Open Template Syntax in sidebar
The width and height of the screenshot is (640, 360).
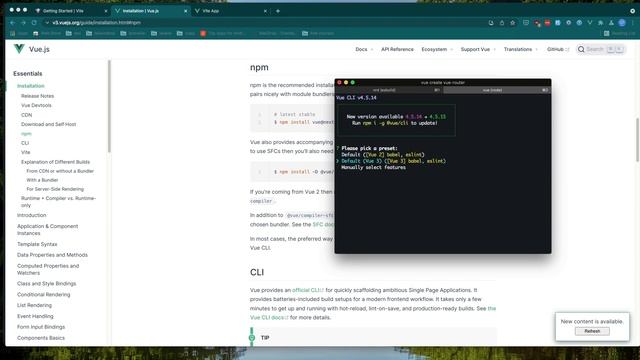(37, 244)
